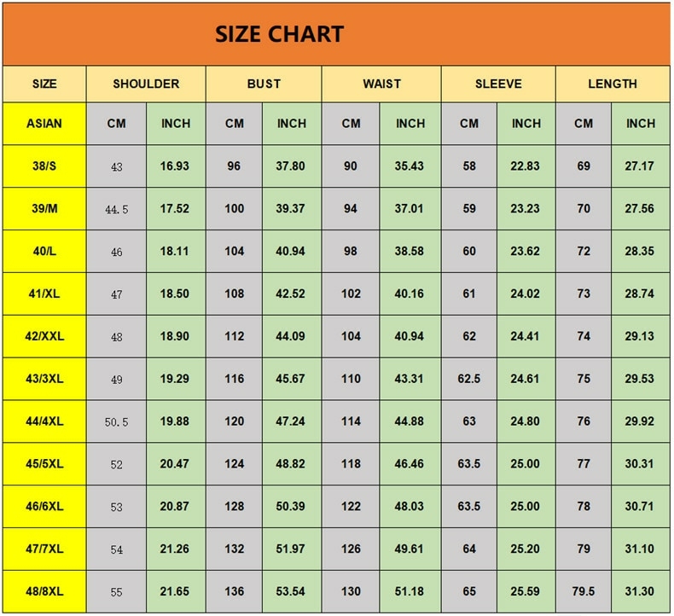Click the 53.54 bust inch cell
The image size is (674, 616).
pyautogui.click(x=292, y=591)
